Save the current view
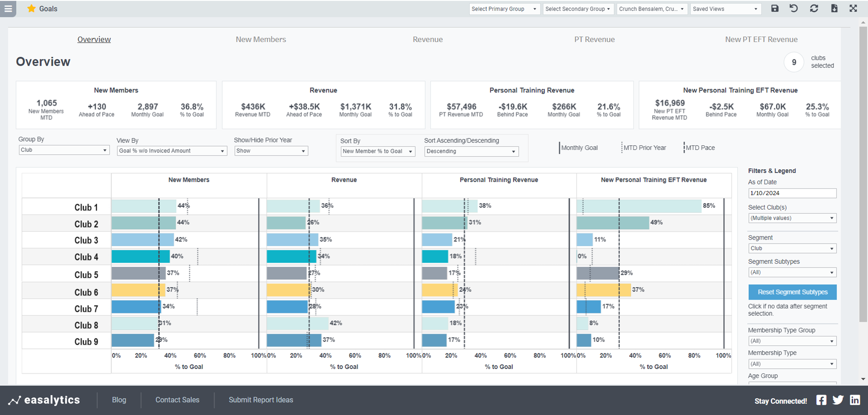This screenshot has height=415, width=868. (x=775, y=9)
